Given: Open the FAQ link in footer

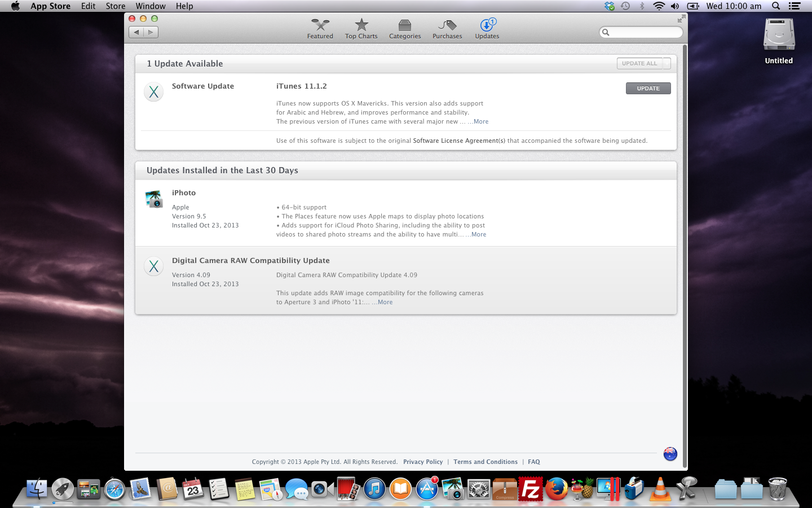Looking at the screenshot, I should 534,462.
